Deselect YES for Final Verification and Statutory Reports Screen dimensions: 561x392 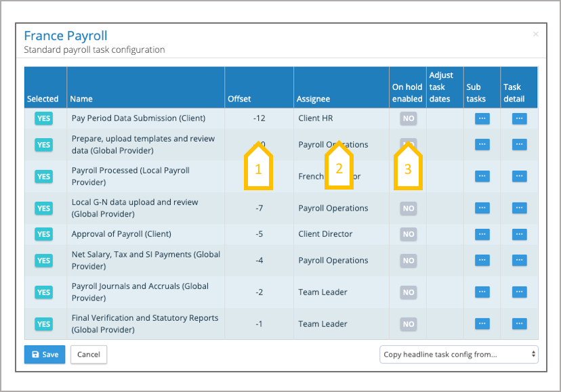[x=43, y=324]
